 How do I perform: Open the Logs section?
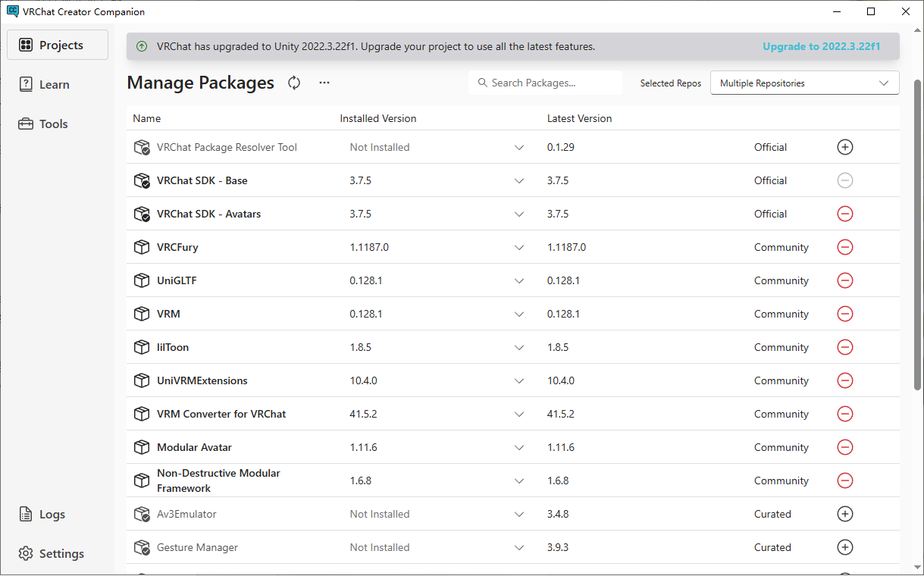[x=58, y=514]
